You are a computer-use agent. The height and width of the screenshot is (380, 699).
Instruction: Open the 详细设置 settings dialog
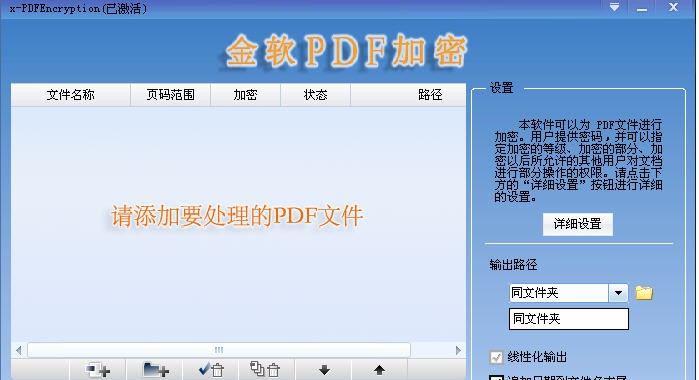pyautogui.click(x=578, y=224)
